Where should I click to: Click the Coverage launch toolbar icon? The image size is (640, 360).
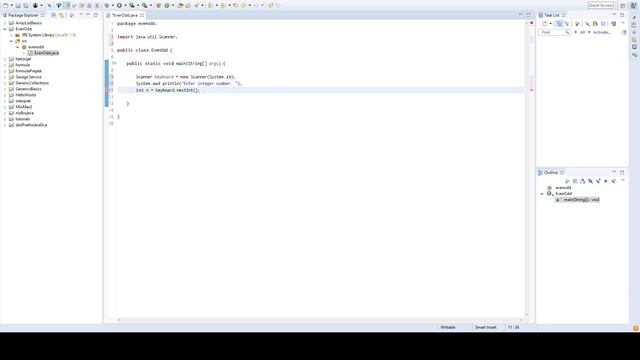tap(132, 5)
